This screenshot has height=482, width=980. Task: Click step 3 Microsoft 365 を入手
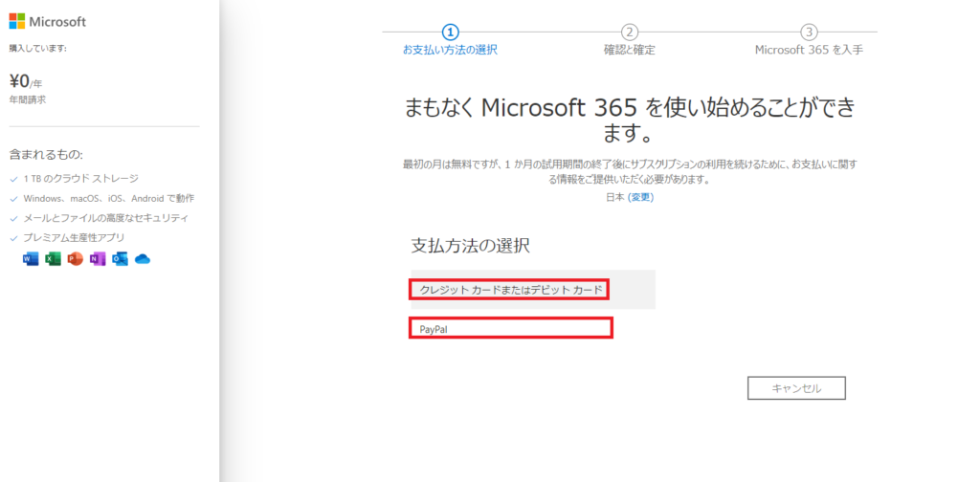pos(809,41)
